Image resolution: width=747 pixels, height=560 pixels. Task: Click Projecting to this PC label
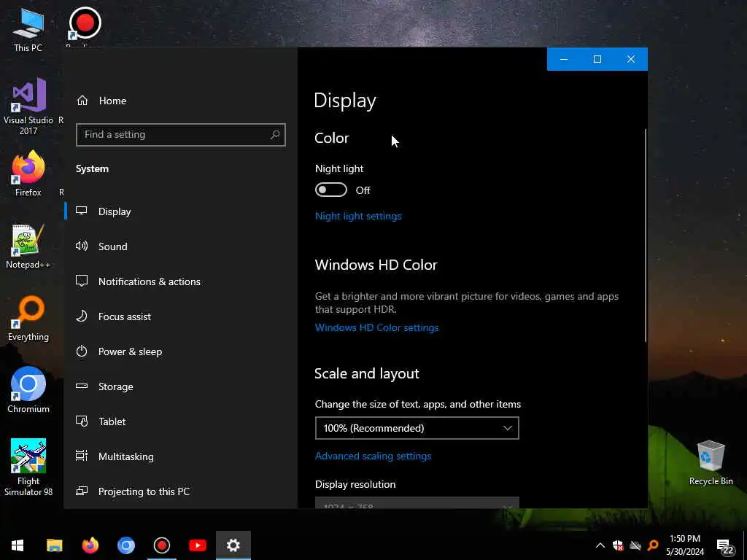[x=144, y=491]
